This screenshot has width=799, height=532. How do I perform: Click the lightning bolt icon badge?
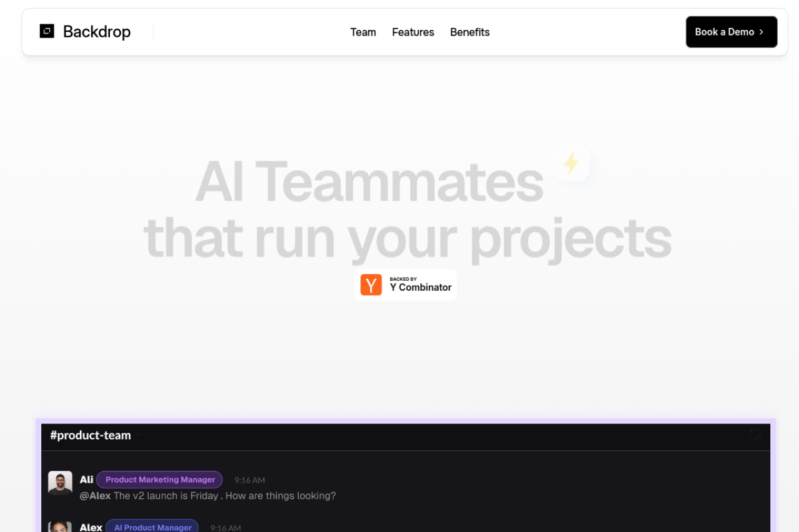[571, 163]
